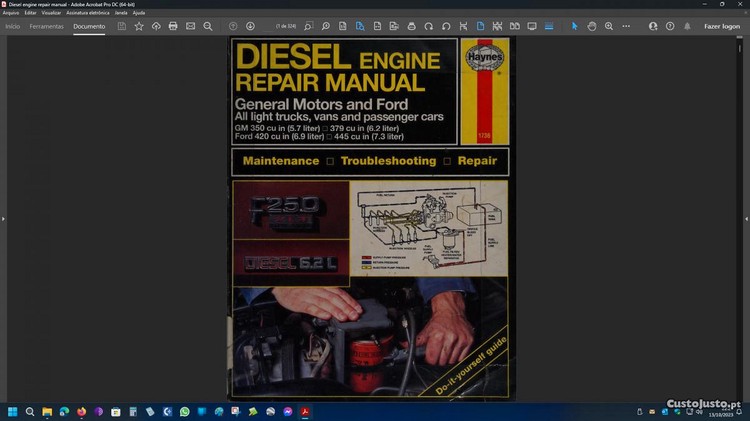Click the upload to cloud icon
Image resolution: width=750 pixels, height=421 pixels.
click(x=156, y=26)
